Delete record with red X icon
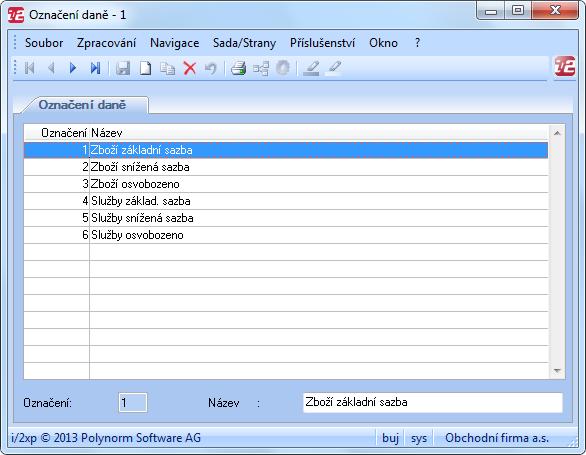The height and width of the screenshot is (455, 586). click(x=190, y=68)
